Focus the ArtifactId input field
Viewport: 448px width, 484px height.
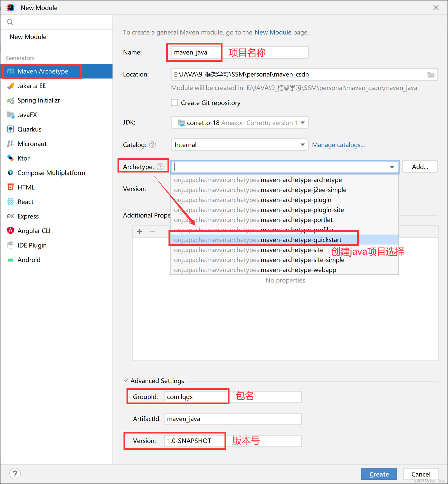pos(232,419)
